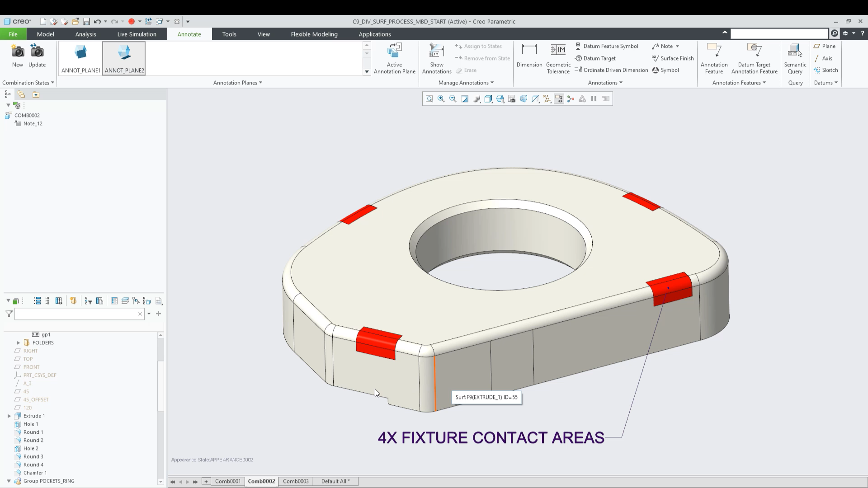Click Ordinate Driven Dimension

click(x=611, y=70)
